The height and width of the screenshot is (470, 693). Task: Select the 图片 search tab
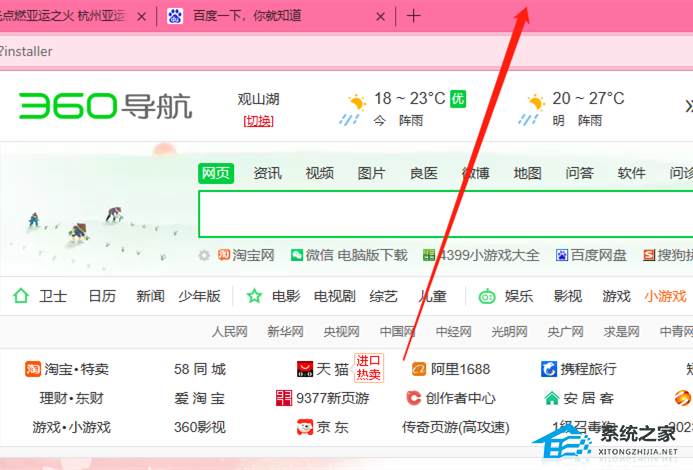[x=372, y=173]
